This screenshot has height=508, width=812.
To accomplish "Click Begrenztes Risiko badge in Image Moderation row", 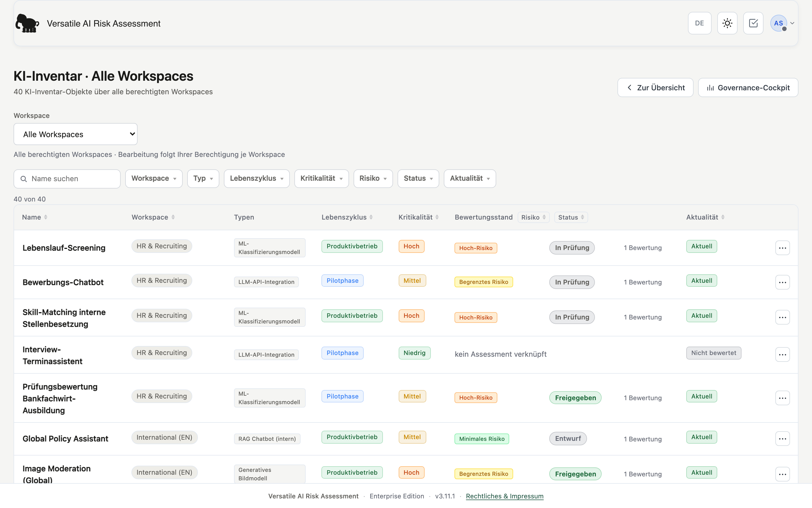I will pyautogui.click(x=484, y=474).
